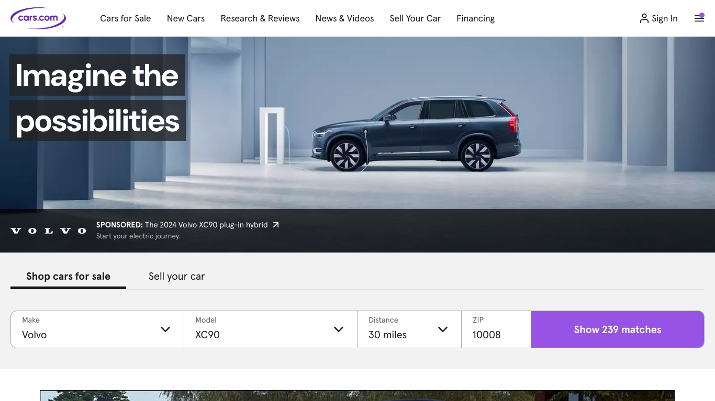
Task: Click the ZIP field containing 10008
Action: pyautogui.click(x=497, y=329)
